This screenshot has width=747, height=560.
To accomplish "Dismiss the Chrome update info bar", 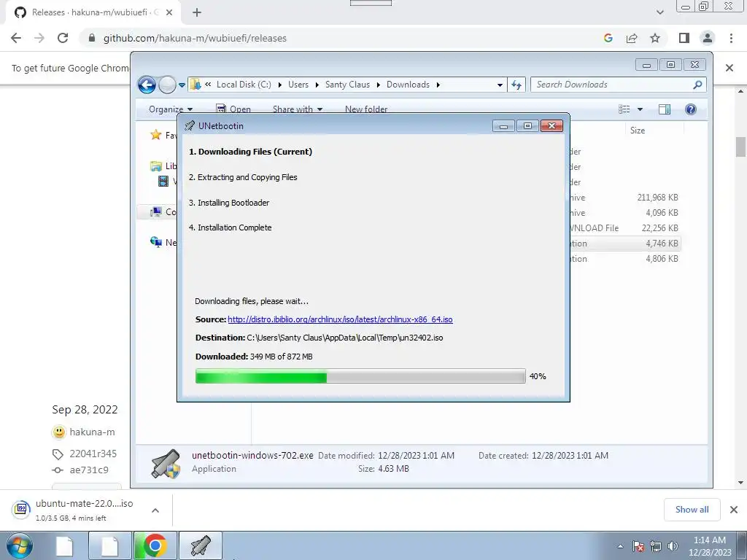I will pyautogui.click(x=729, y=68).
